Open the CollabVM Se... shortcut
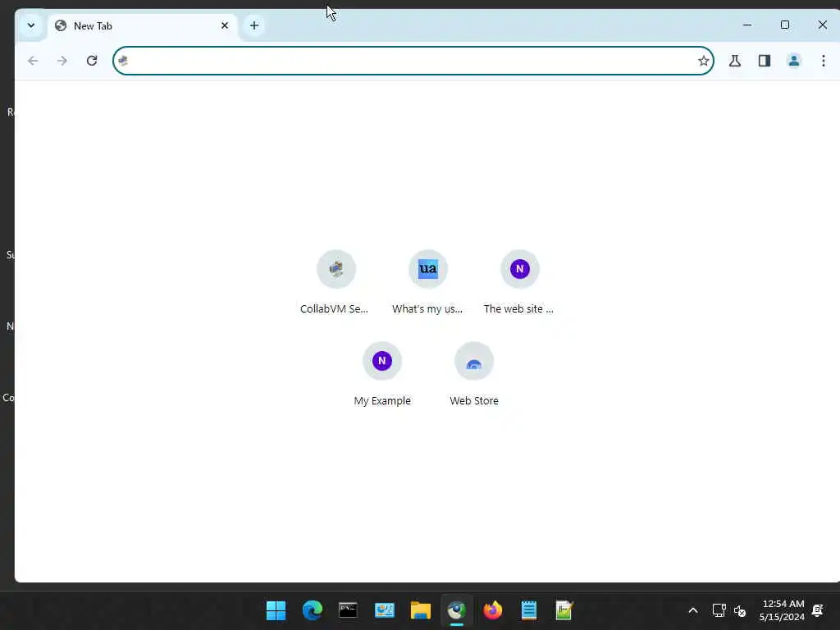This screenshot has height=630, width=840. tap(336, 282)
